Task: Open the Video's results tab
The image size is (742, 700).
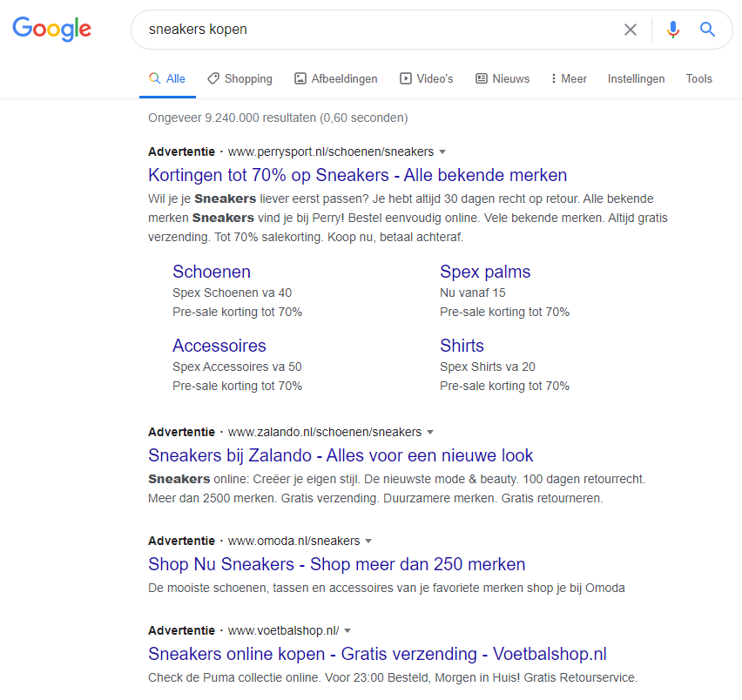Action: [x=427, y=78]
